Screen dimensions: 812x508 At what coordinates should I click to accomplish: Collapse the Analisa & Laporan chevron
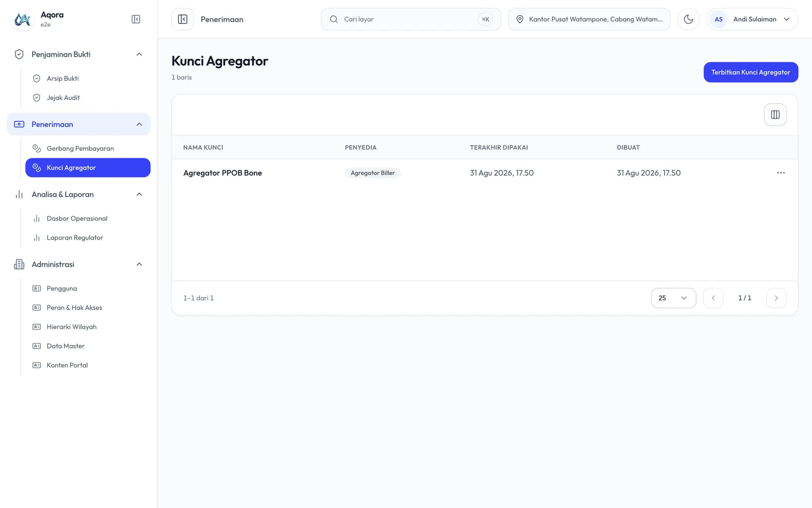[x=139, y=194]
